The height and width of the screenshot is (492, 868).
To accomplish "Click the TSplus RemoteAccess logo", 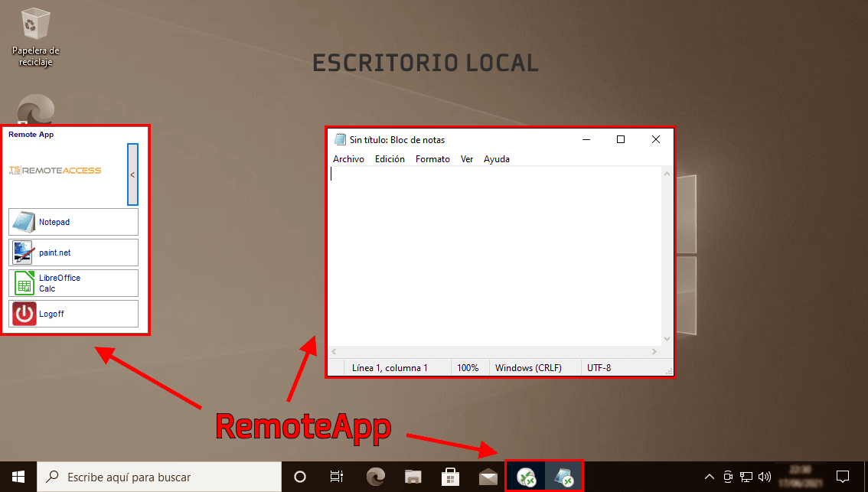I will (x=54, y=171).
